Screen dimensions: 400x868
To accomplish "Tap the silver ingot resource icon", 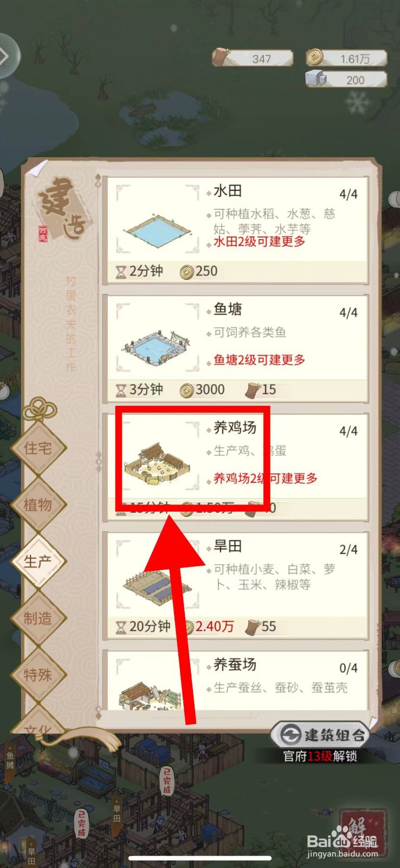I will [x=315, y=78].
